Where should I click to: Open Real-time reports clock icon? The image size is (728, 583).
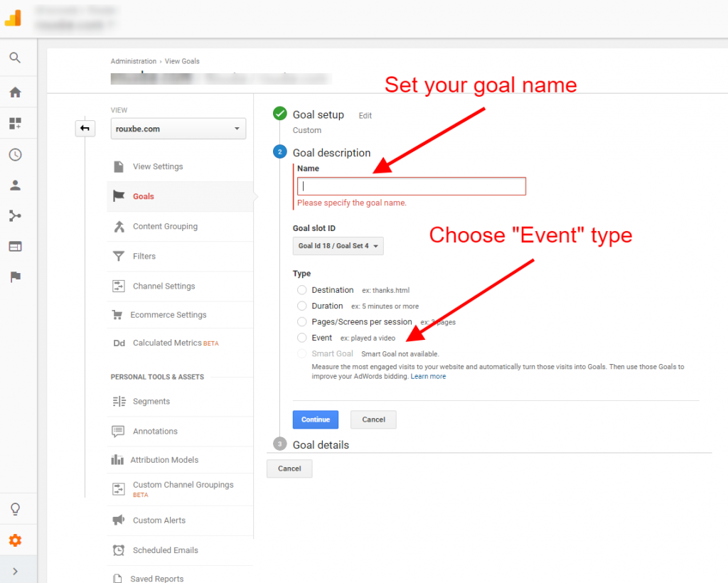pos(16,154)
